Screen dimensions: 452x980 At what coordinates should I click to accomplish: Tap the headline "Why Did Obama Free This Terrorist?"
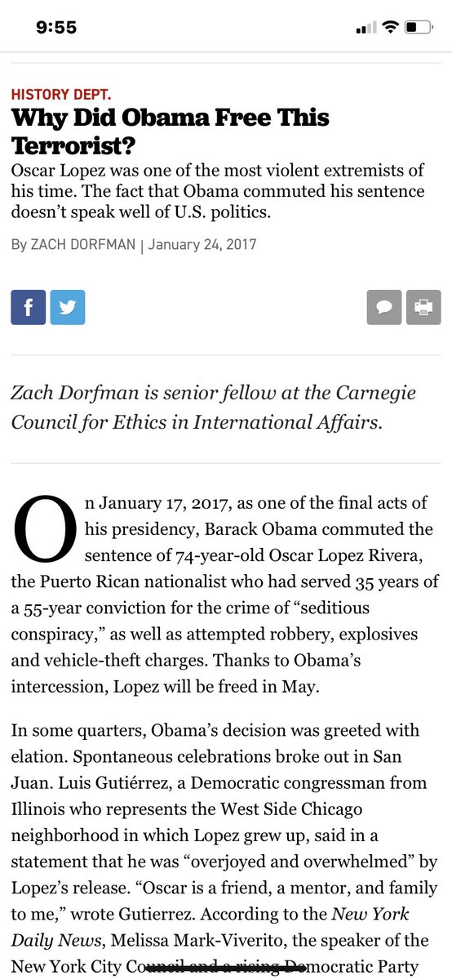point(171,131)
